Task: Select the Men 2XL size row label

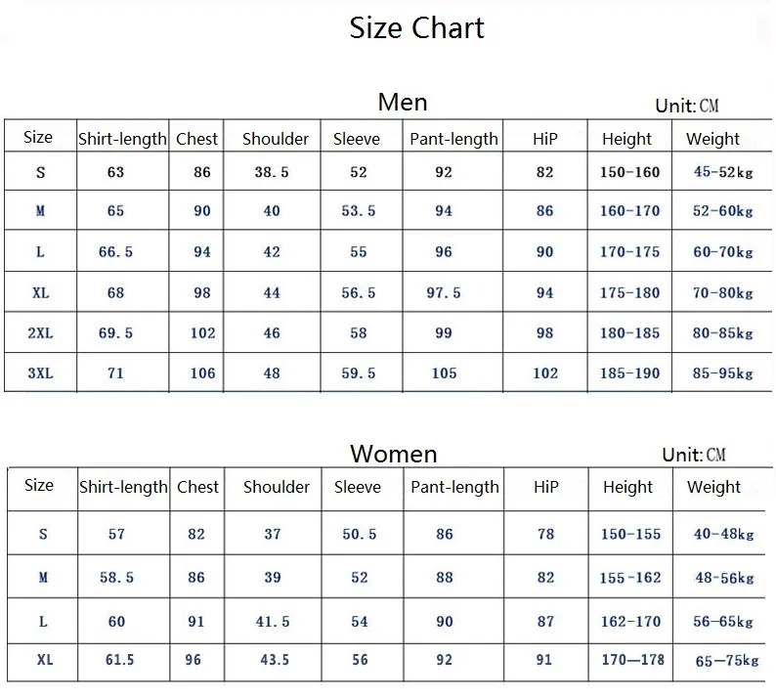Action: [40, 332]
